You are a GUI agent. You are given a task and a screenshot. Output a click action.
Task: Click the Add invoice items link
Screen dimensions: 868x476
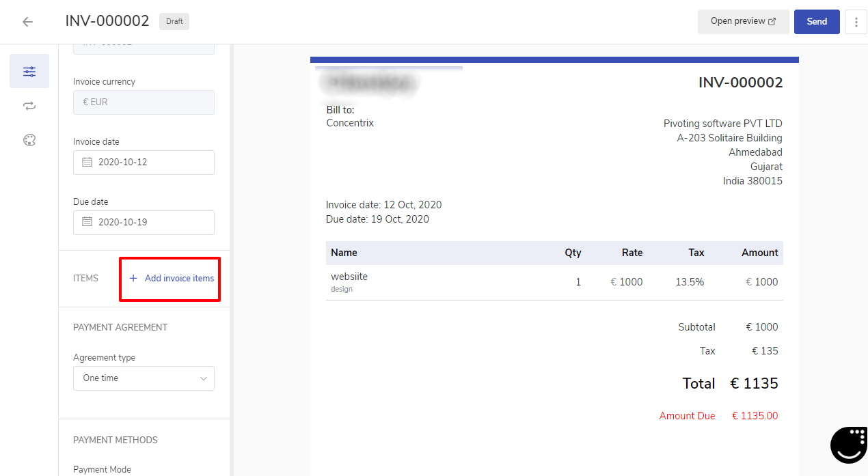click(172, 279)
